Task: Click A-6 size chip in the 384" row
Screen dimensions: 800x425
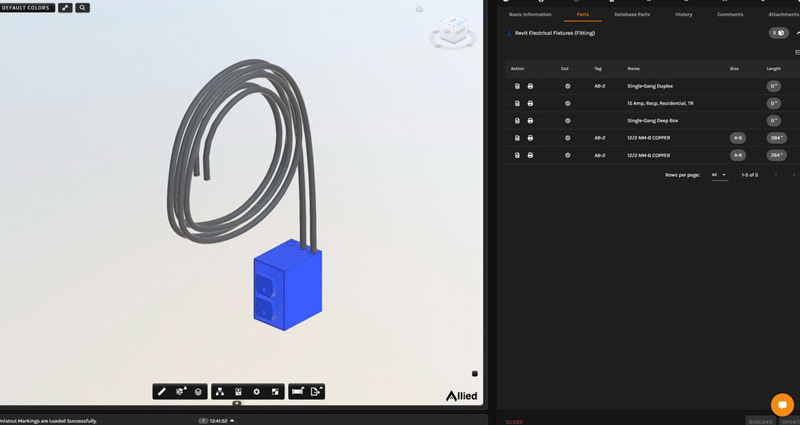Action: pyautogui.click(x=738, y=138)
